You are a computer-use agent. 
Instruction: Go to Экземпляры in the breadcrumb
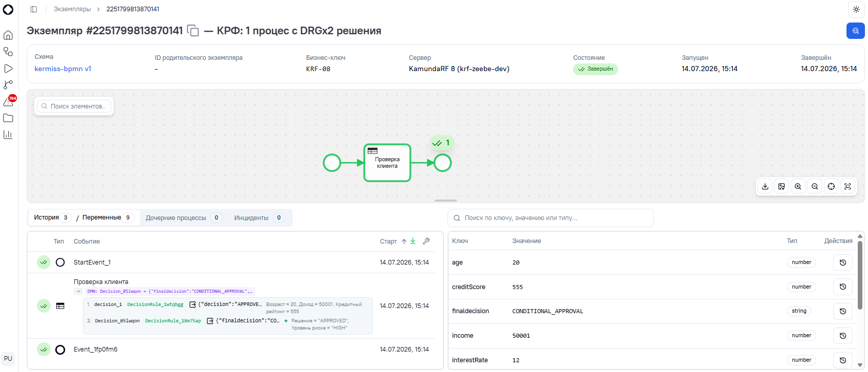point(72,9)
